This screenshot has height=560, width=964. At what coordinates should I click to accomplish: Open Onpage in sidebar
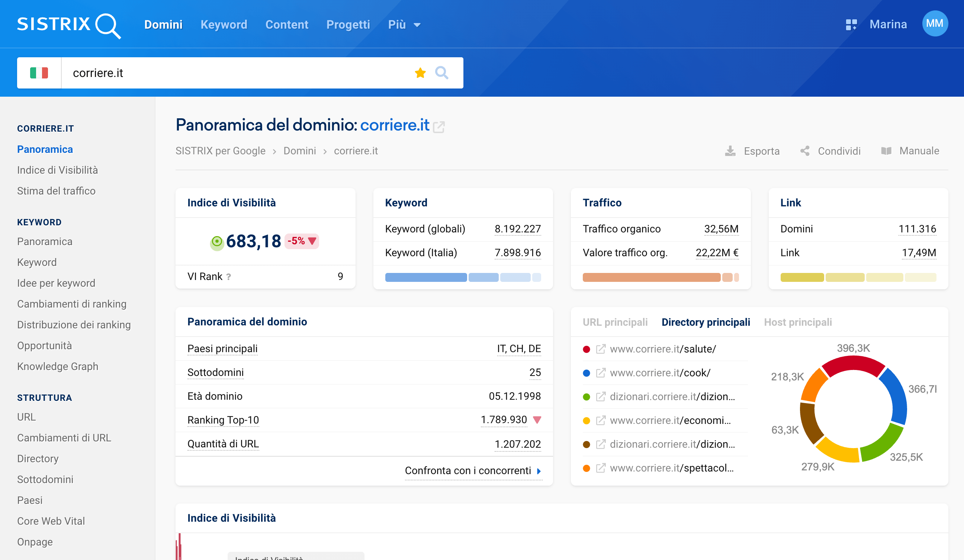click(x=35, y=542)
